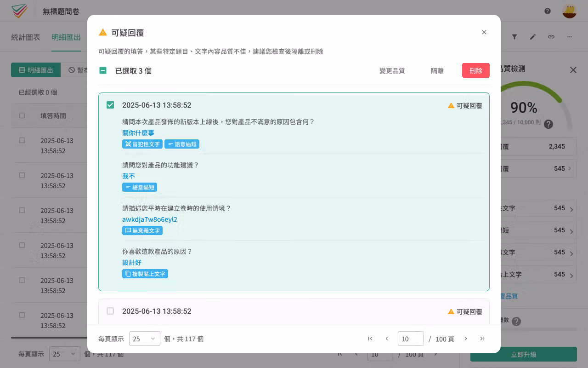Click the 立即升級 upgrade button
Screen dimensions: 588x368
(x=524, y=354)
